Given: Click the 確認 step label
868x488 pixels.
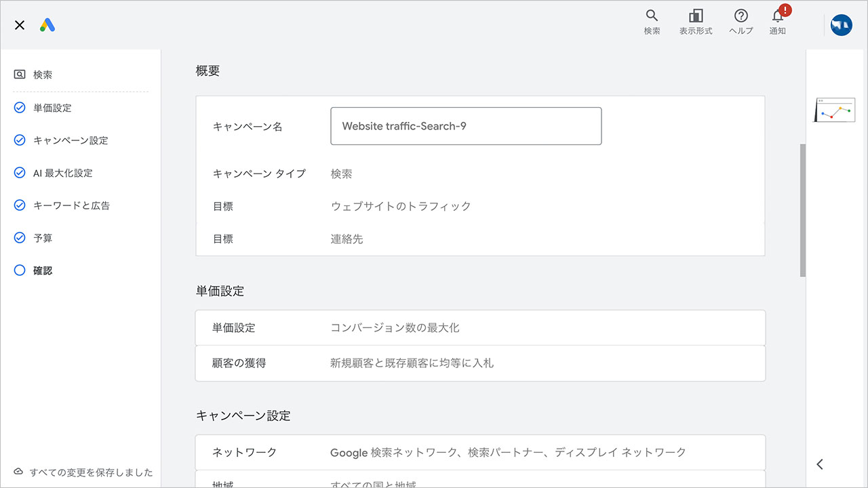Looking at the screenshot, I should 43,270.
